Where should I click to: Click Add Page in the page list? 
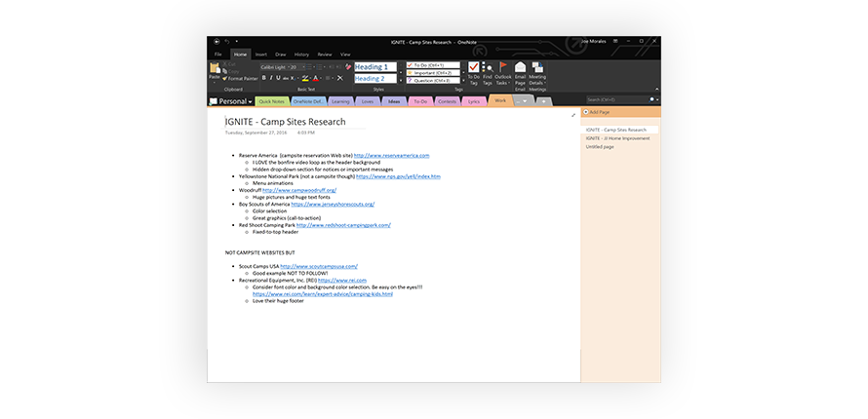click(x=598, y=113)
